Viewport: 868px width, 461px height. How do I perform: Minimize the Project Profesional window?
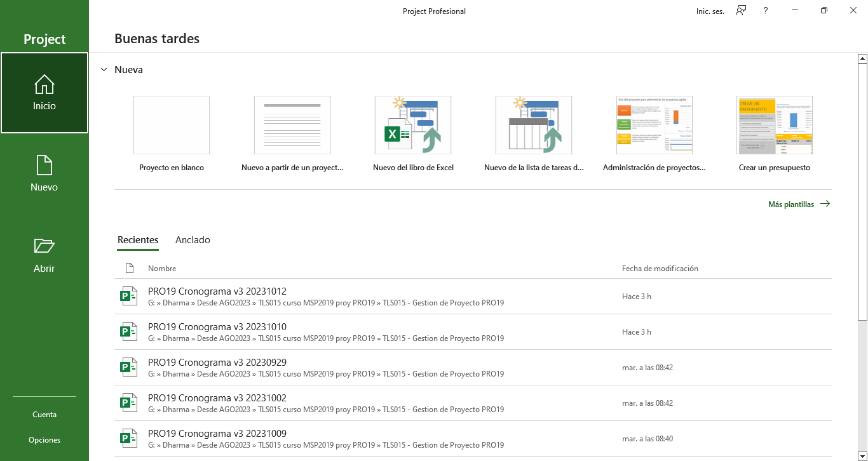(x=794, y=11)
